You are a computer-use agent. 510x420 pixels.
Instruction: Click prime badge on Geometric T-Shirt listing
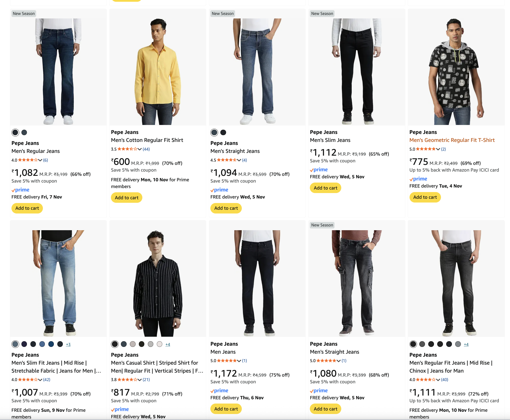tap(418, 179)
